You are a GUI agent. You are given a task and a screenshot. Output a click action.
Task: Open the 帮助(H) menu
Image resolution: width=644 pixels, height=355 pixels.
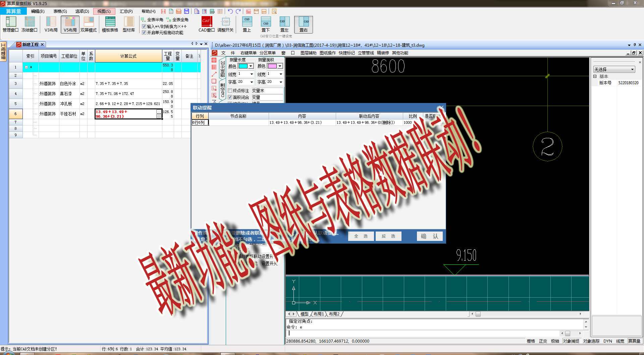coord(149,11)
